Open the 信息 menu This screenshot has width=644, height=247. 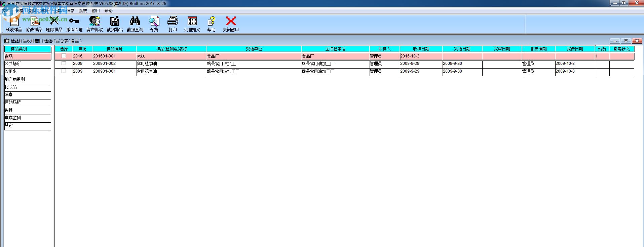coord(70,11)
